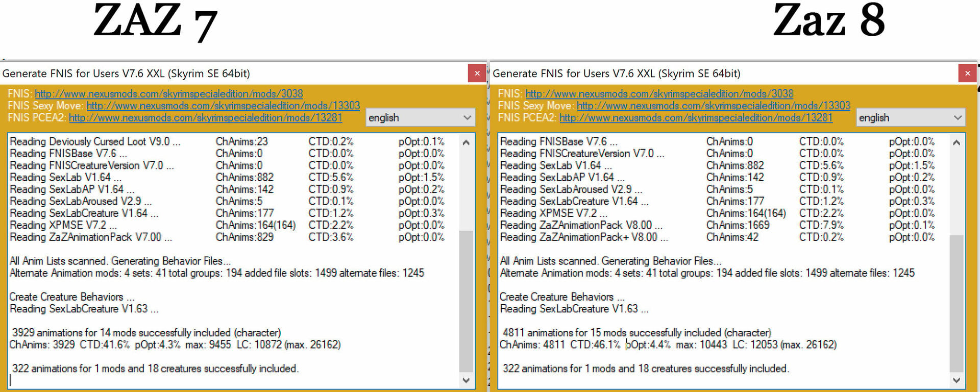Click "ChAnims:42" value in Zaz 8 log
The height and width of the screenshot is (392, 980).
(732, 237)
